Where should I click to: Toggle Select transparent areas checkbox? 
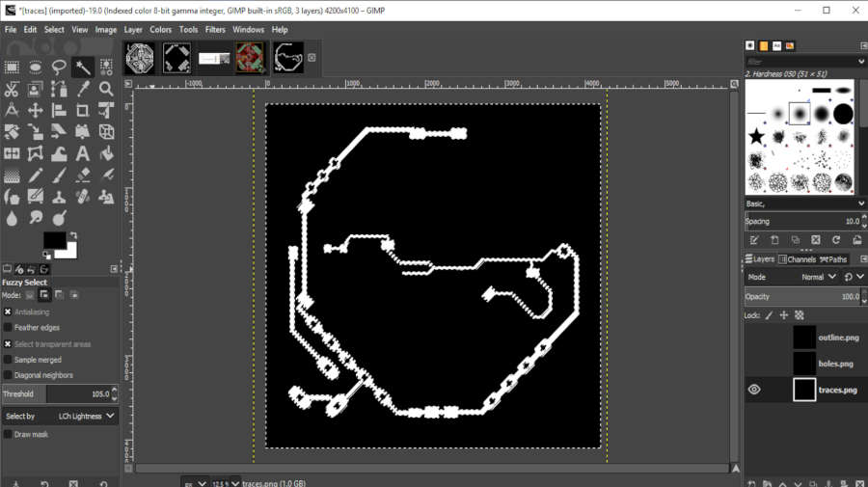8,344
